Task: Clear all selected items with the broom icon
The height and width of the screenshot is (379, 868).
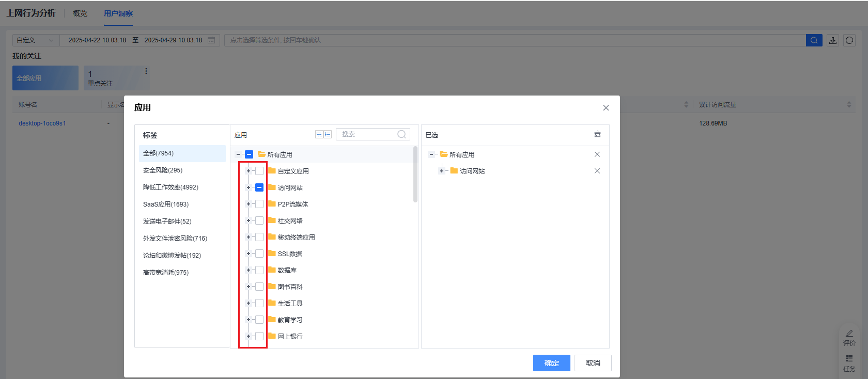Action: pos(597,134)
